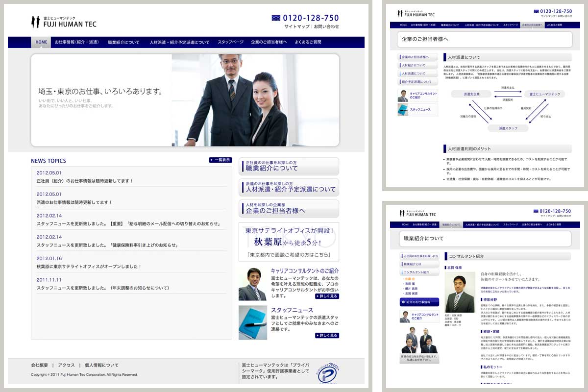
Task: Open the blue notebook スタッフニュース image on the homepage
Action: (x=252, y=322)
